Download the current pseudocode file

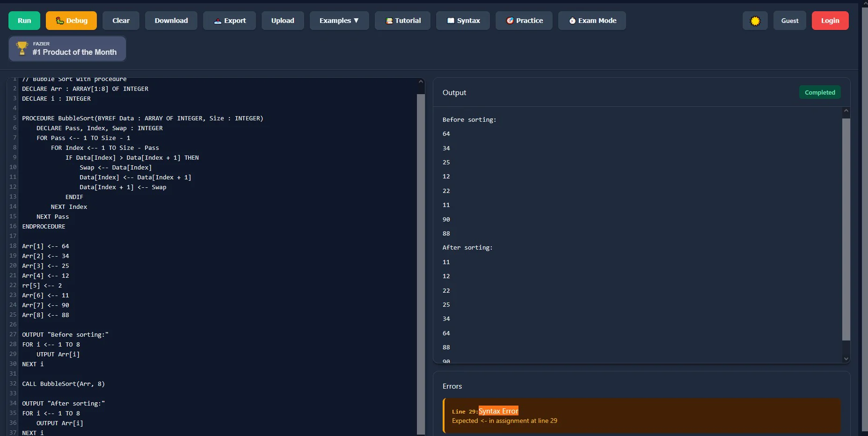click(171, 20)
